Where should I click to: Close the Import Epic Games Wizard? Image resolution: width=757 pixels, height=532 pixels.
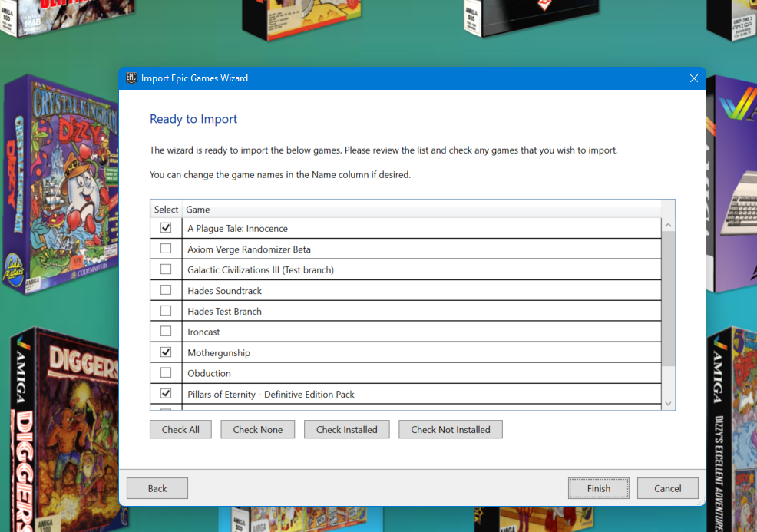694,78
